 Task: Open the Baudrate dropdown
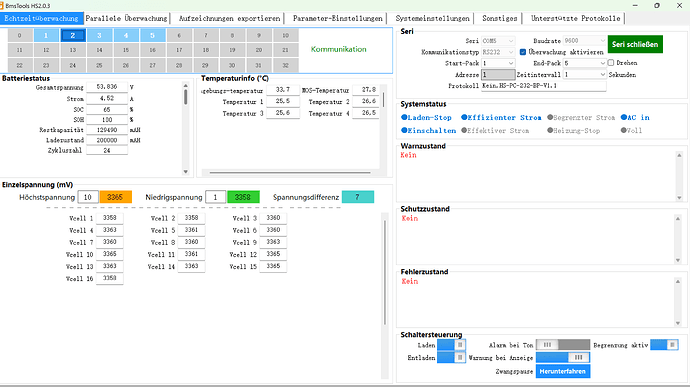click(x=584, y=41)
